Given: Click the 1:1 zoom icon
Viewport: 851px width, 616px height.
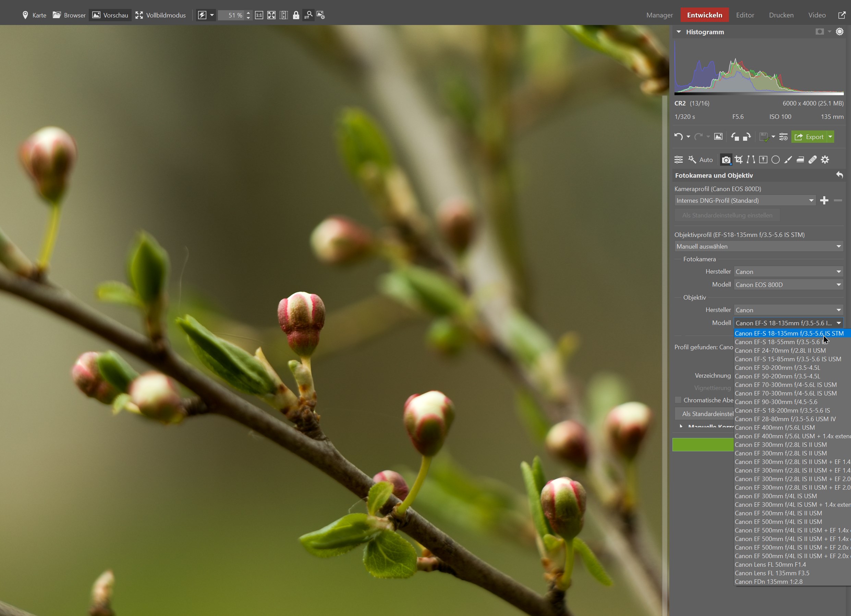Looking at the screenshot, I should 259,15.
